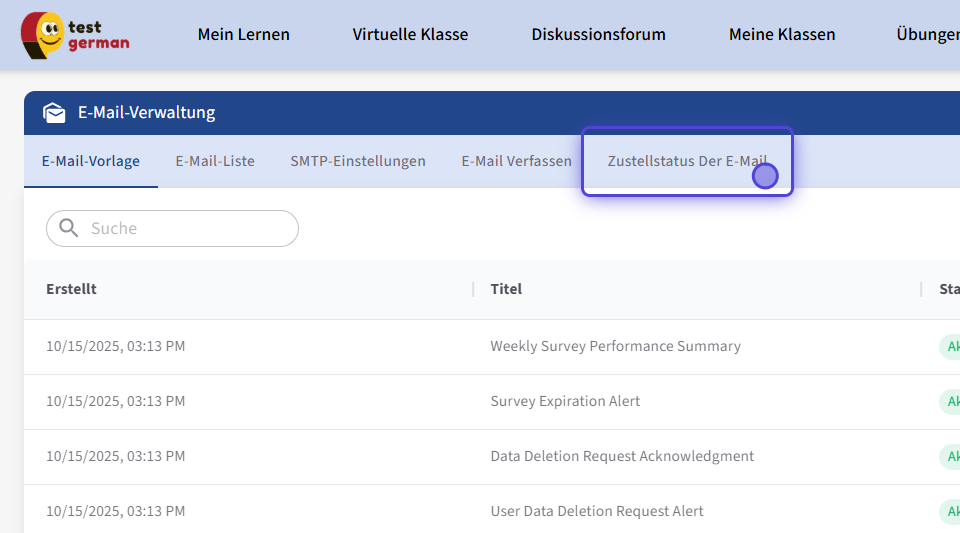Select the Survey Expiration Alert row

[x=565, y=401]
